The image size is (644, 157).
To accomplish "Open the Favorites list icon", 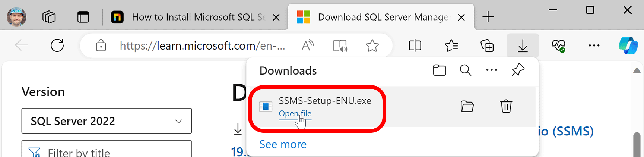I will click(x=451, y=45).
